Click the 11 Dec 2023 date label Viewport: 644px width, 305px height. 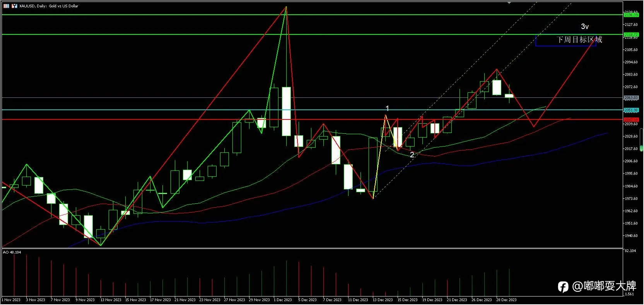(358, 300)
